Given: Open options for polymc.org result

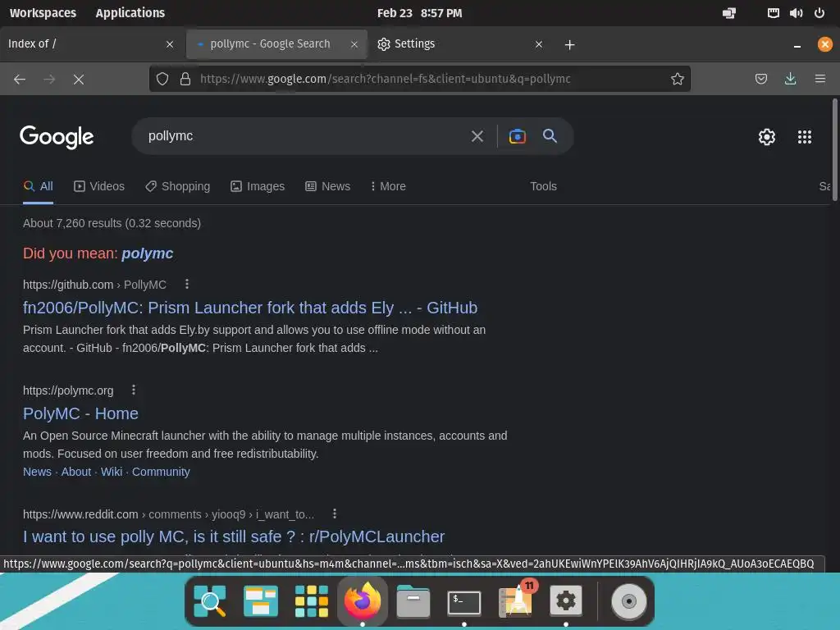Looking at the screenshot, I should [x=134, y=390].
